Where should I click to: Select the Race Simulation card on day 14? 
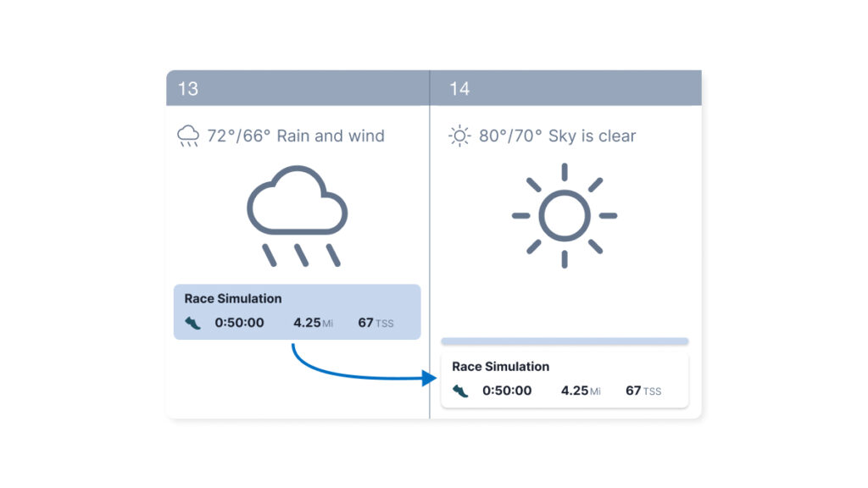point(565,379)
